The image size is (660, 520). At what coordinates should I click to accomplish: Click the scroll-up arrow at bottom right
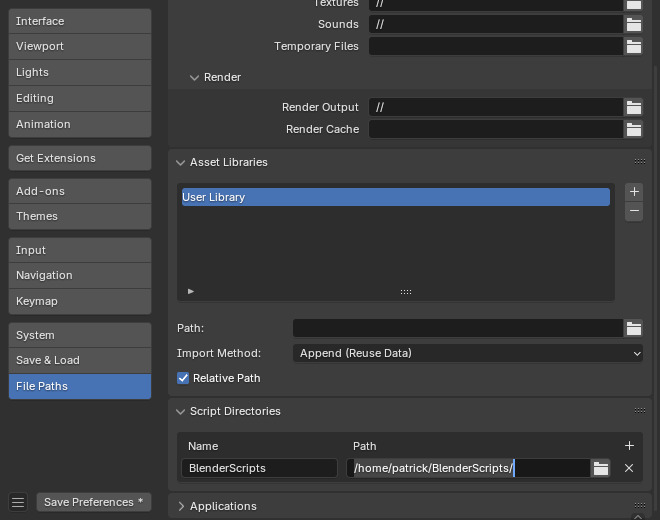coord(638,517)
